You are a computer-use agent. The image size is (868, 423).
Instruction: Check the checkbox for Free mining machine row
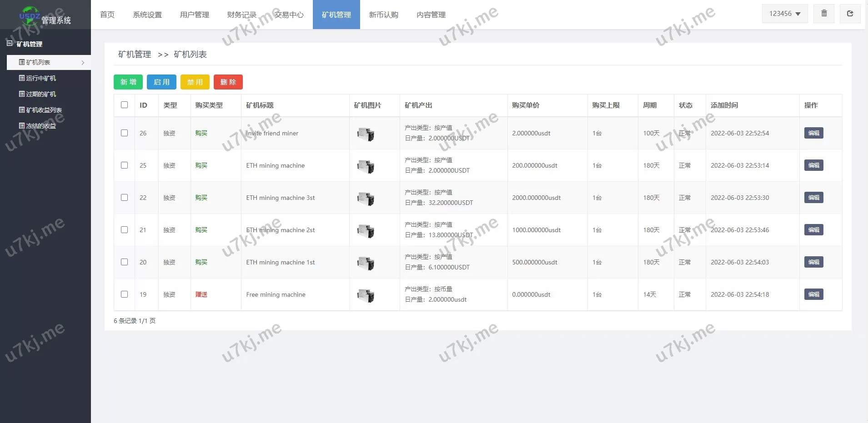(124, 294)
